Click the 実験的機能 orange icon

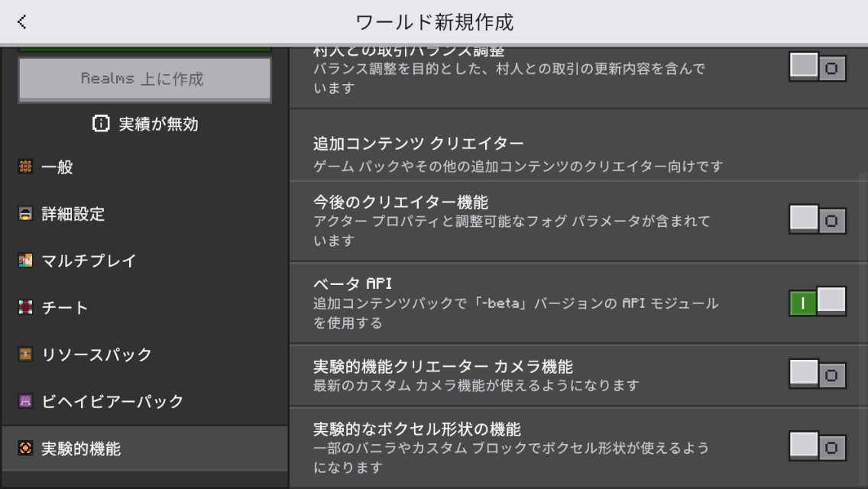25,448
